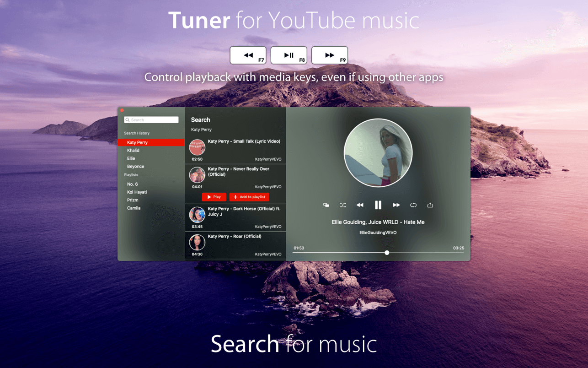This screenshot has height=368, width=588.
Task: Select Katy Perry - Small Talk result
Action: coord(235,150)
